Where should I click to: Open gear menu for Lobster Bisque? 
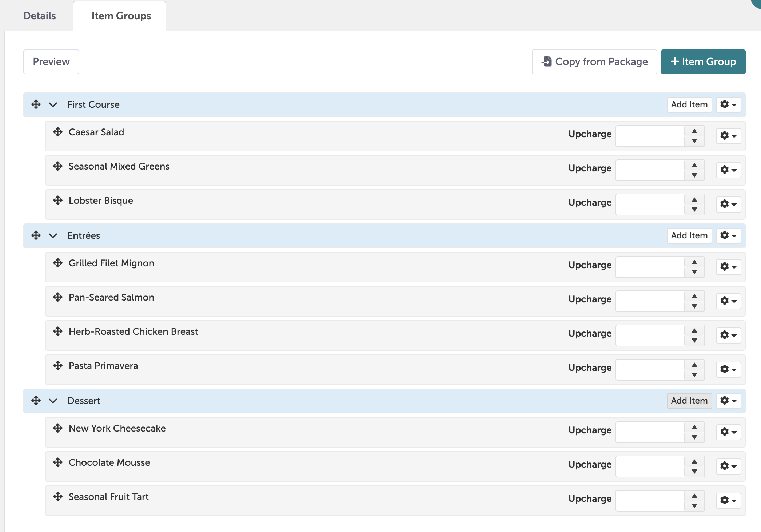(728, 204)
